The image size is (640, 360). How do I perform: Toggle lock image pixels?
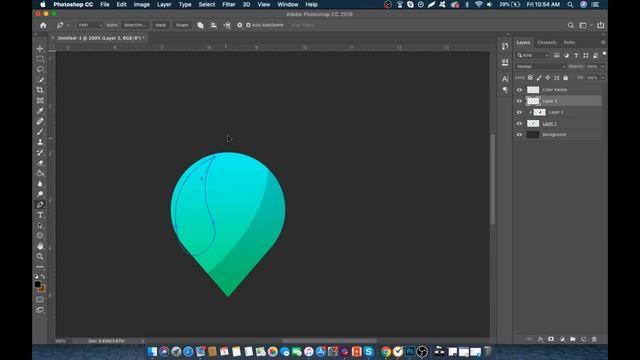click(x=539, y=78)
